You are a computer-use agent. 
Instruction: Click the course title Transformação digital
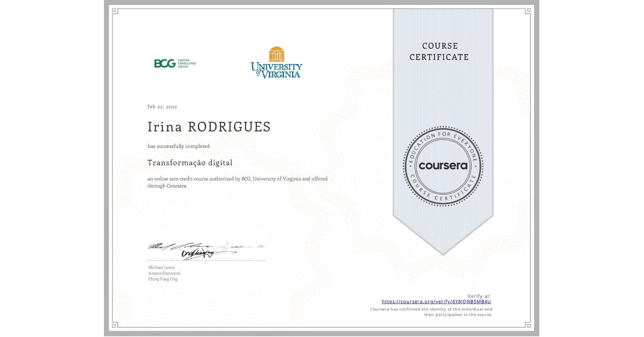[x=190, y=163]
